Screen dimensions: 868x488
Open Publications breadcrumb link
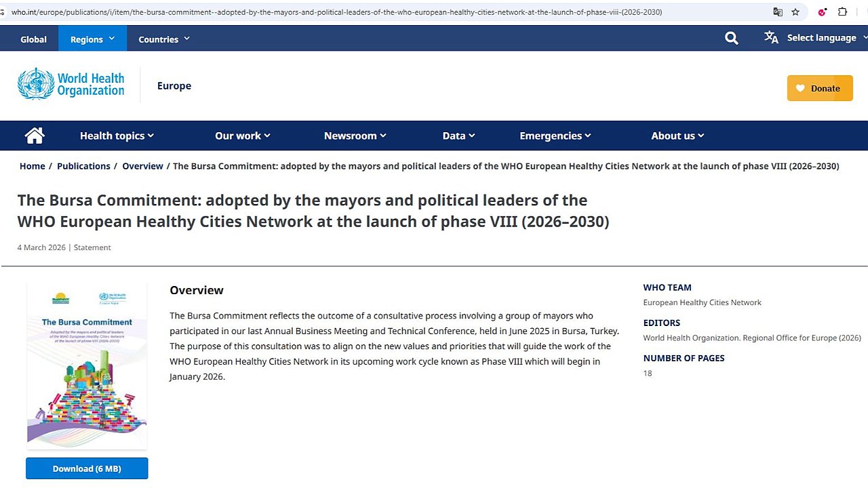(x=83, y=166)
